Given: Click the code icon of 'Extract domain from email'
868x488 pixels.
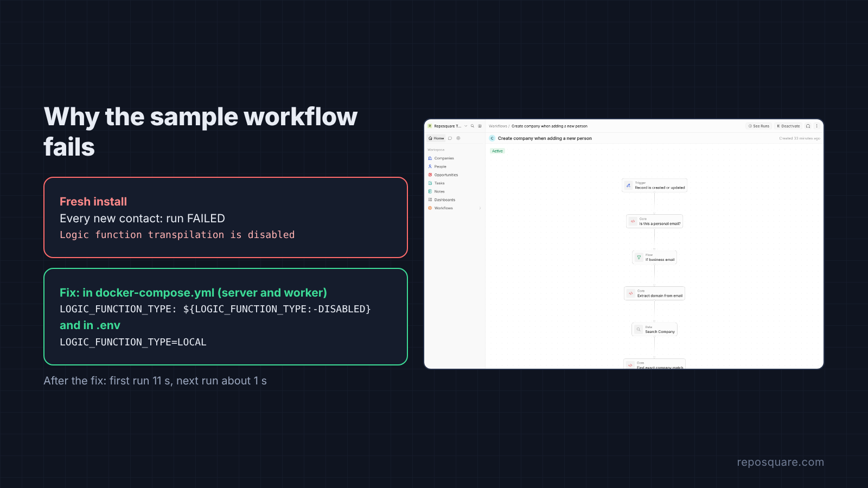Looking at the screenshot, I should coord(631,293).
